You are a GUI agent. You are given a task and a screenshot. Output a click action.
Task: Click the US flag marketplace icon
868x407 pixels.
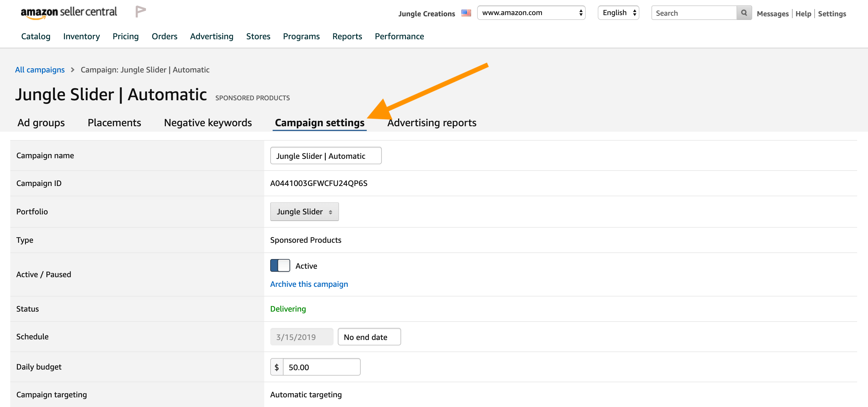click(466, 13)
